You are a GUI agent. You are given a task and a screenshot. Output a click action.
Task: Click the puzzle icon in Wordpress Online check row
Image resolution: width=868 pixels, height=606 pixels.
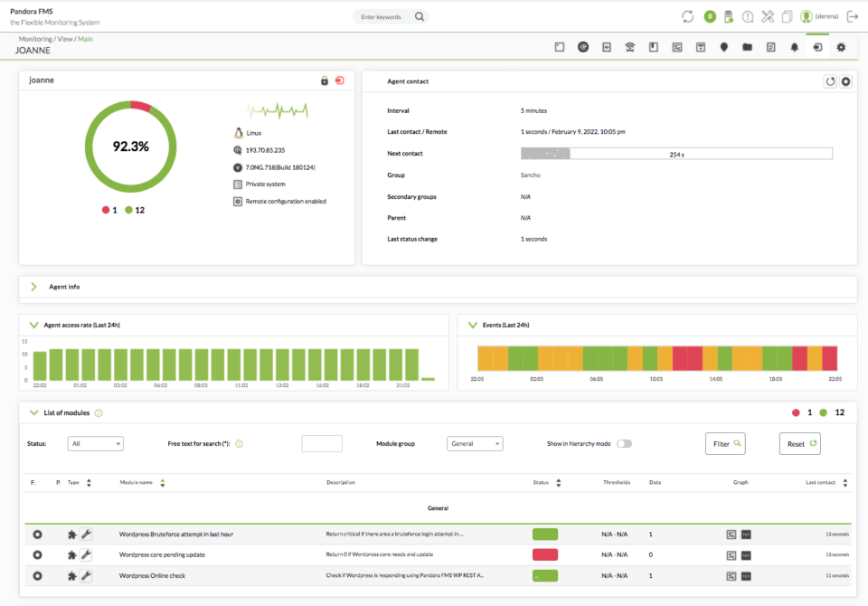[x=72, y=576]
